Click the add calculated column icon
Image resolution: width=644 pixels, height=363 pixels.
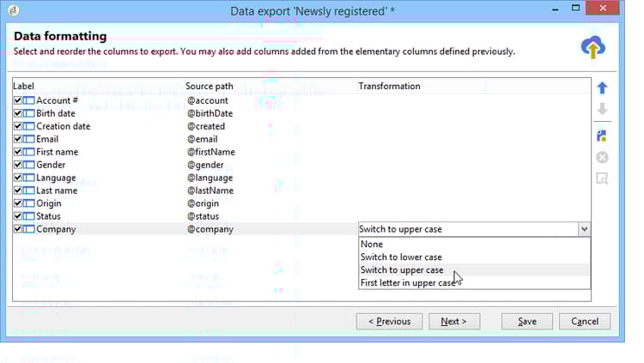pyautogui.click(x=602, y=136)
